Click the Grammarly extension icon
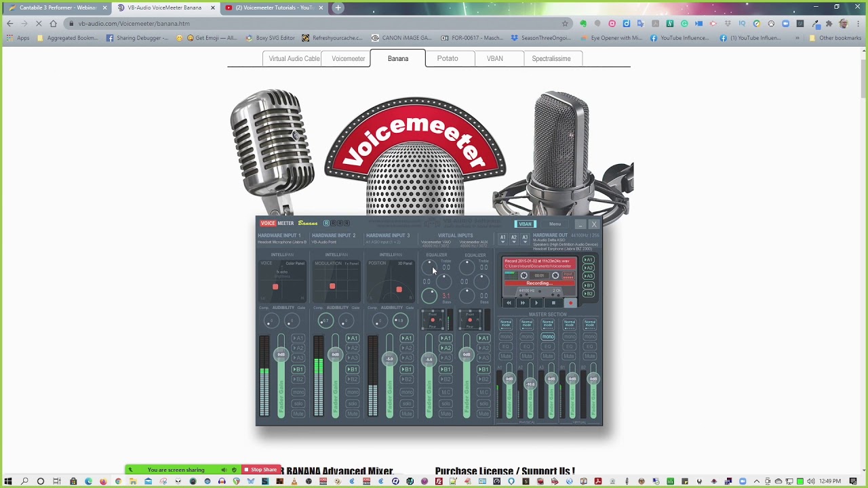868x488 pixels. (x=684, y=23)
